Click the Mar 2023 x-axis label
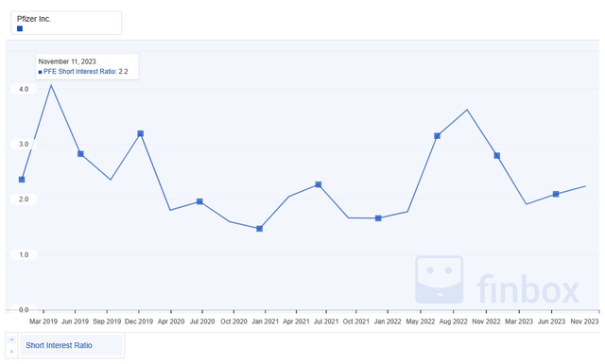 pyautogui.click(x=519, y=321)
